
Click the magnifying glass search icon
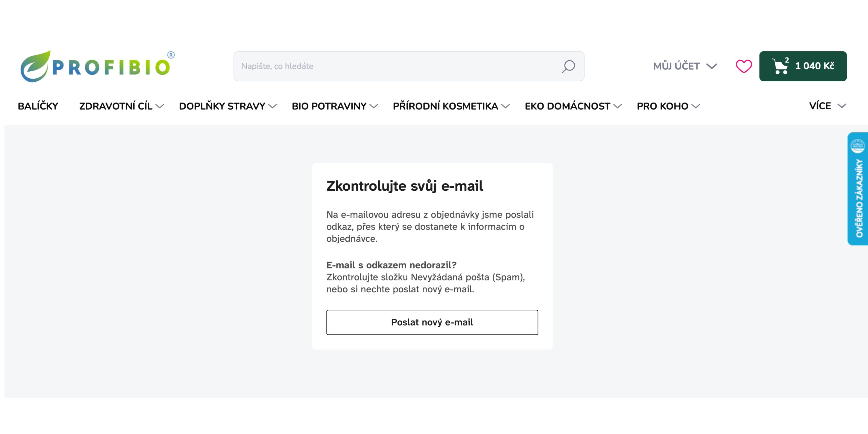coord(568,66)
